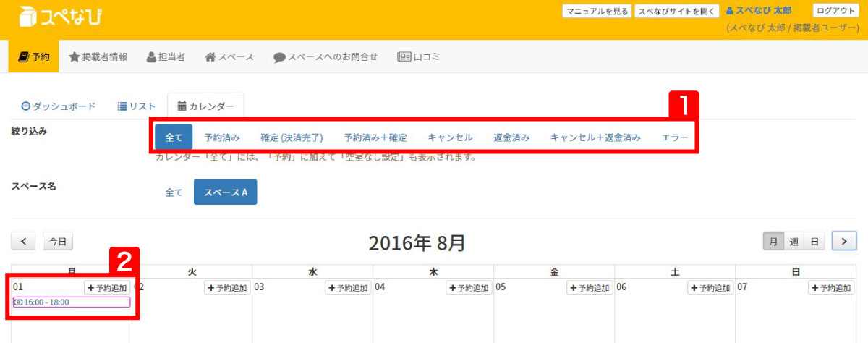Click the date number 07
868x343 pixels.
tap(743, 287)
